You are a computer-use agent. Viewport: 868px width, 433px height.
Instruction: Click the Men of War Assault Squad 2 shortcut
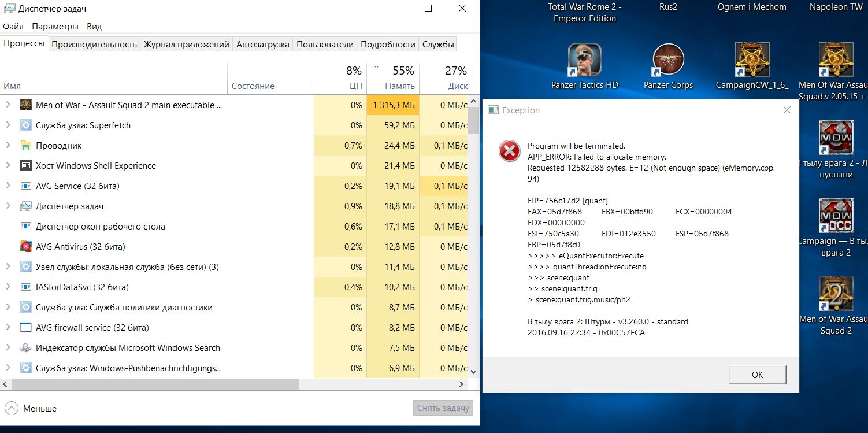click(x=836, y=294)
